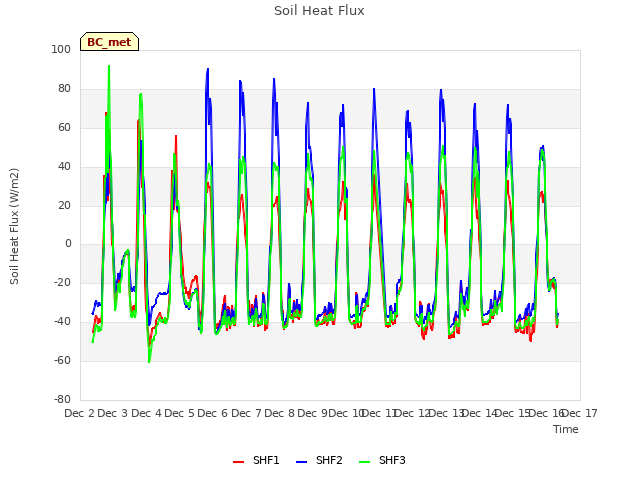Toggle SHF2 series via its legend label

(x=329, y=460)
